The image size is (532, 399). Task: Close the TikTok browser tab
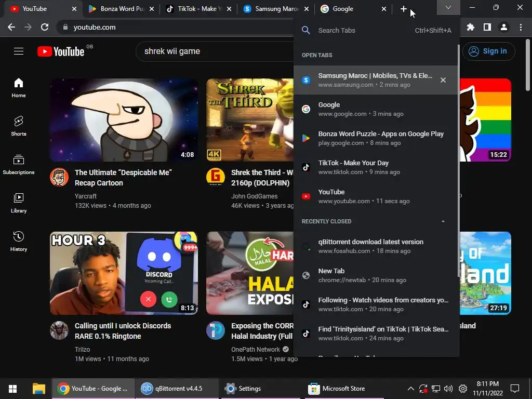[x=229, y=9]
